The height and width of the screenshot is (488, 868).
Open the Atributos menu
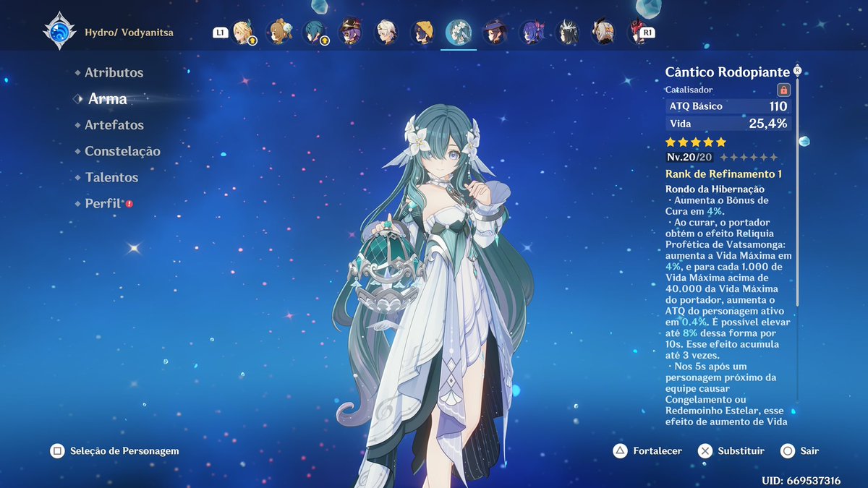114,72
